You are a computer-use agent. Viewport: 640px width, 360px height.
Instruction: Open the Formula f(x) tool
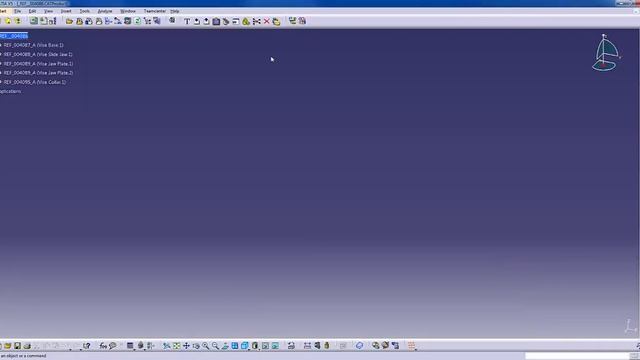pos(103,346)
